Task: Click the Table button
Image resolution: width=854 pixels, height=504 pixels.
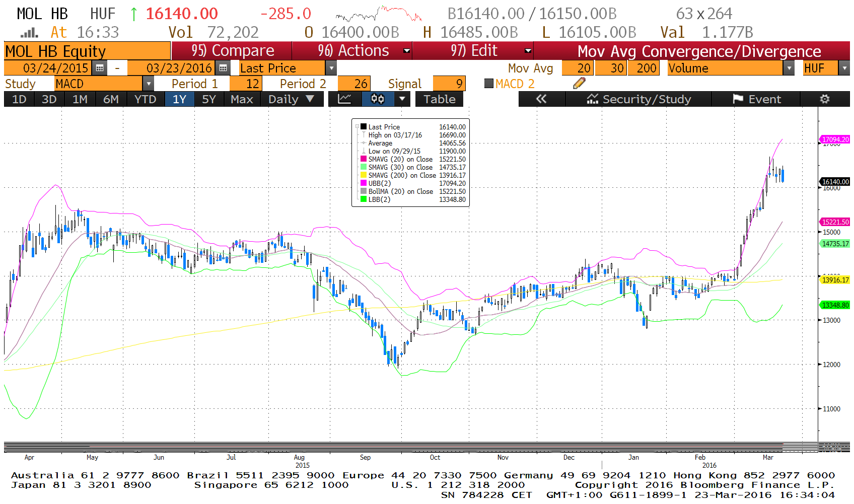Action: [x=439, y=99]
